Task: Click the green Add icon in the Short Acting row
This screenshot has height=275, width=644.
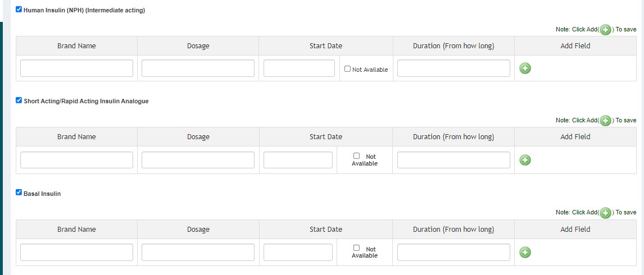Action: point(525,161)
